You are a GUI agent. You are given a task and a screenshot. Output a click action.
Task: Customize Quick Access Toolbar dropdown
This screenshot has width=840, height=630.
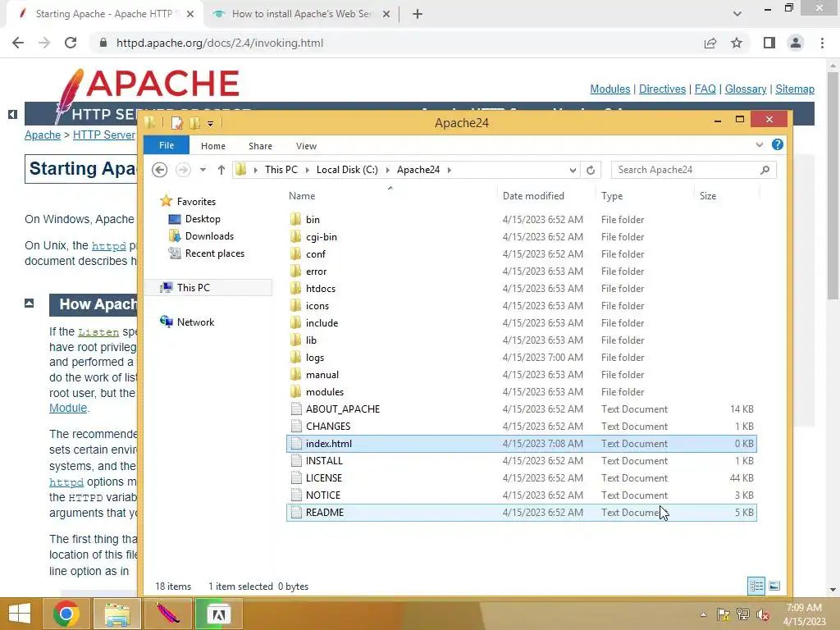click(x=211, y=124)
